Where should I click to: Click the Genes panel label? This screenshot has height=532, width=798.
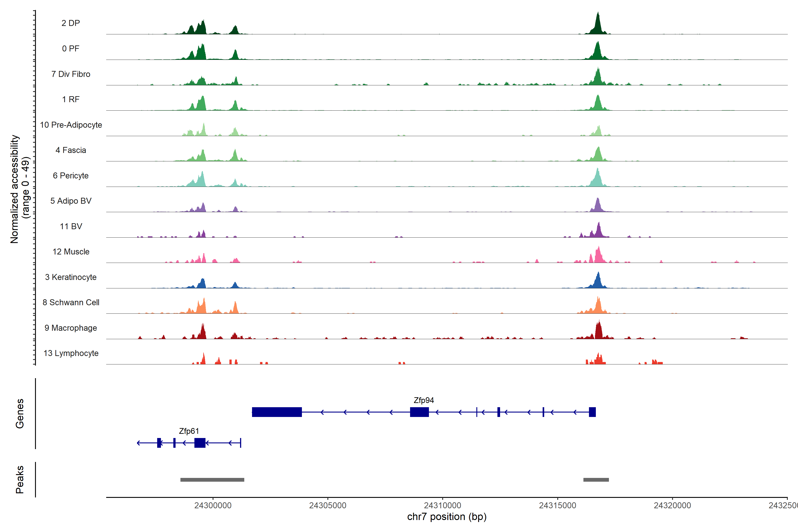click(x=20, y=413)
